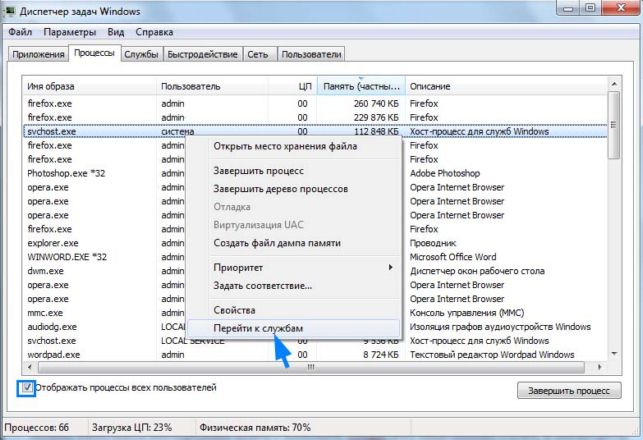Click the horizontal scrollbar thumb
This screenshot has width=643, height=440.
pos(311,367)
